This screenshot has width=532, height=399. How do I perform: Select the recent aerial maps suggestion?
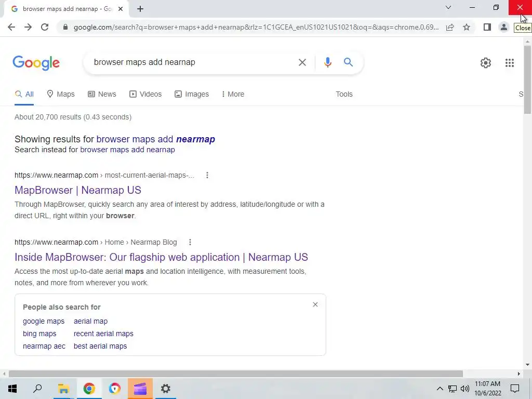pyautogui.click(x=103, y=334)
